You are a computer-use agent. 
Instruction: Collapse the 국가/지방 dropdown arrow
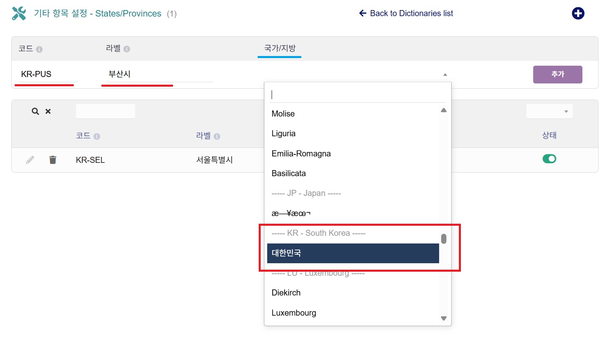[x=445, y=75]
